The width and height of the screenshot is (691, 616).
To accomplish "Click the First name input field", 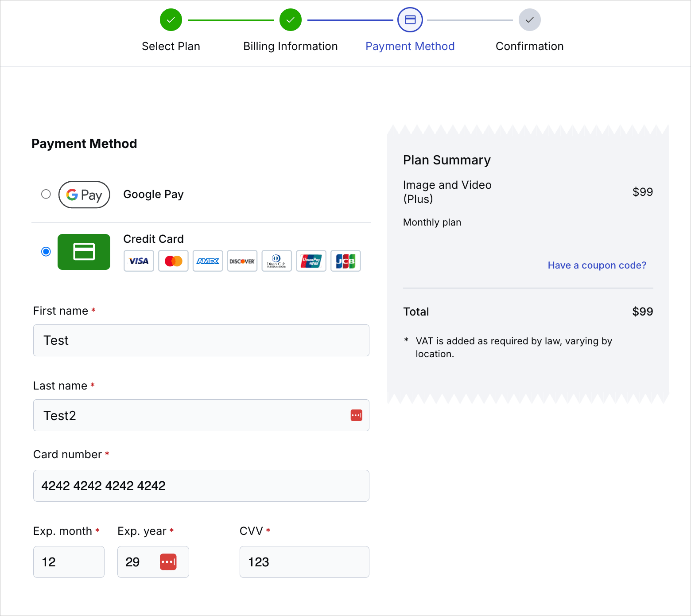I will (201, 340).
